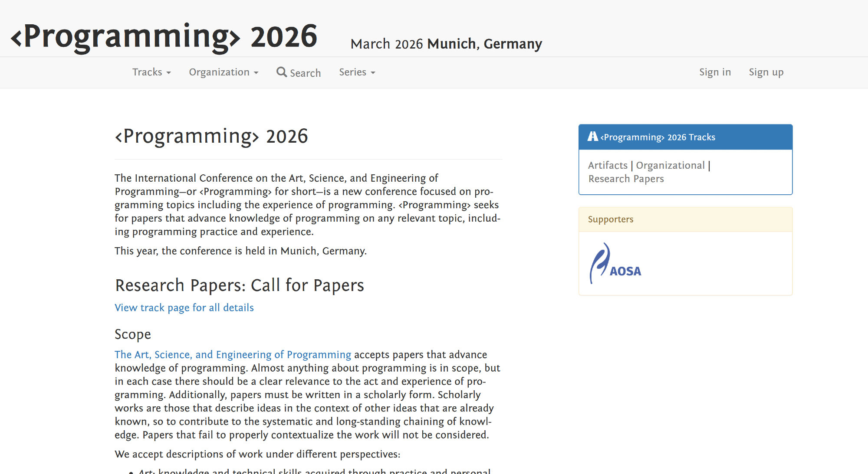This screenshot has width=868, height=474.
Task: Click 'View track page for all details'
Action: click(x=184, y=307)
